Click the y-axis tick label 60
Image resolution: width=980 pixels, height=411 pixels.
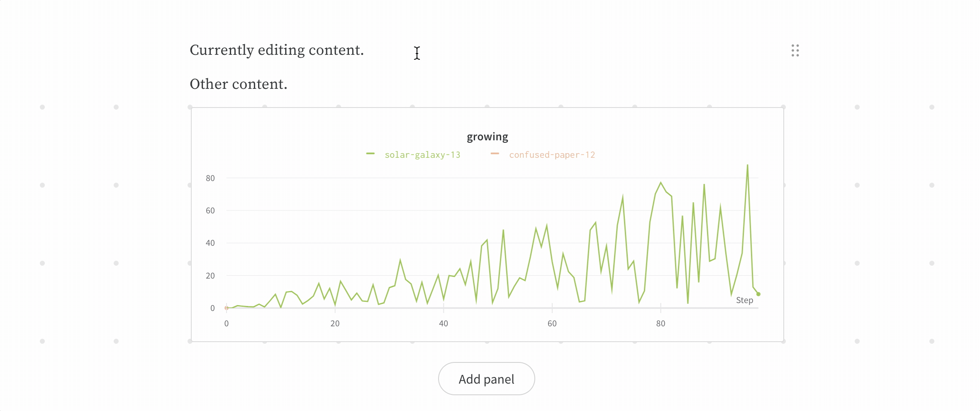click(x=210, y=210)
